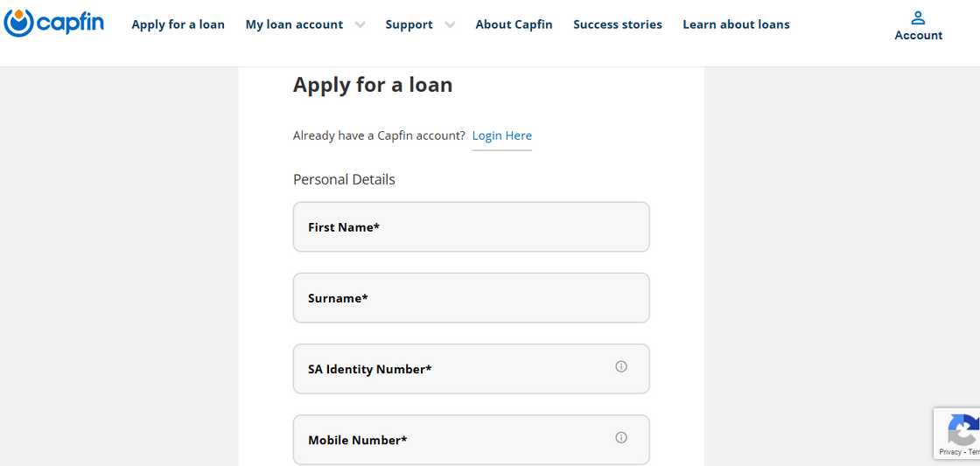This screenshot has height=466, width=980.
Task: Click the SA Identity Number info icon
Action: 621,367
